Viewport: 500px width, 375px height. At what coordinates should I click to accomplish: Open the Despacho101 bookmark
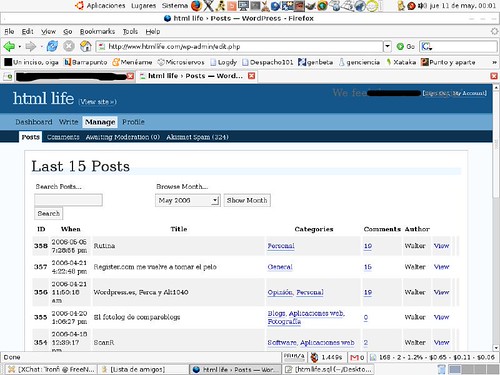point(268,62)
